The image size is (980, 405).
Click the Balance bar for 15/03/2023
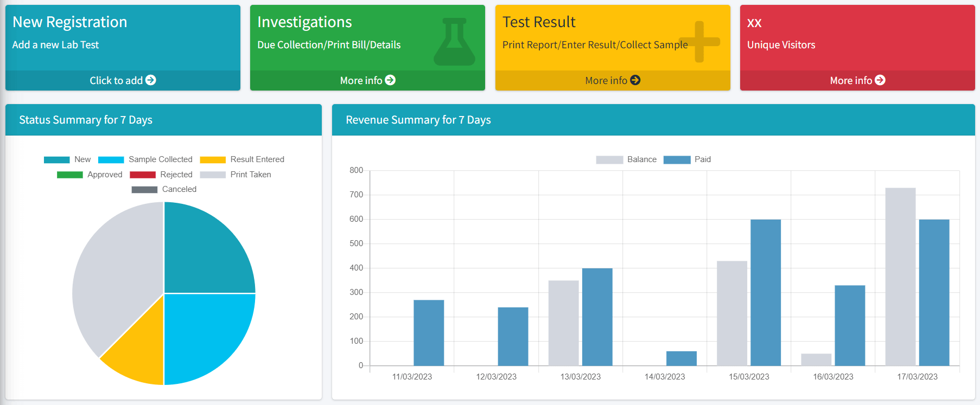coord(731,313)
